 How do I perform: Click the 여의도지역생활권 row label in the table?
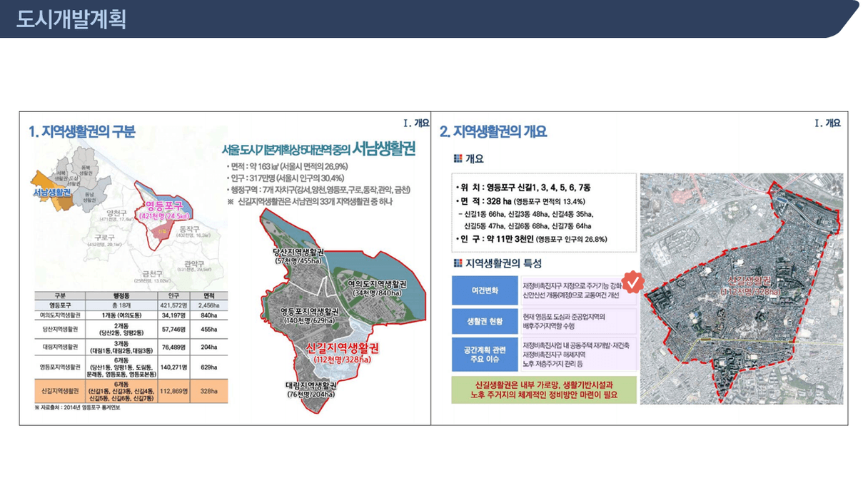[x=60, y=315]
